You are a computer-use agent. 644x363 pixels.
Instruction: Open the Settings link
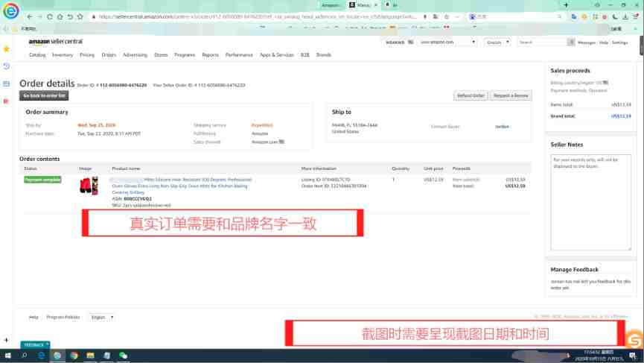(x=619, y=42)
